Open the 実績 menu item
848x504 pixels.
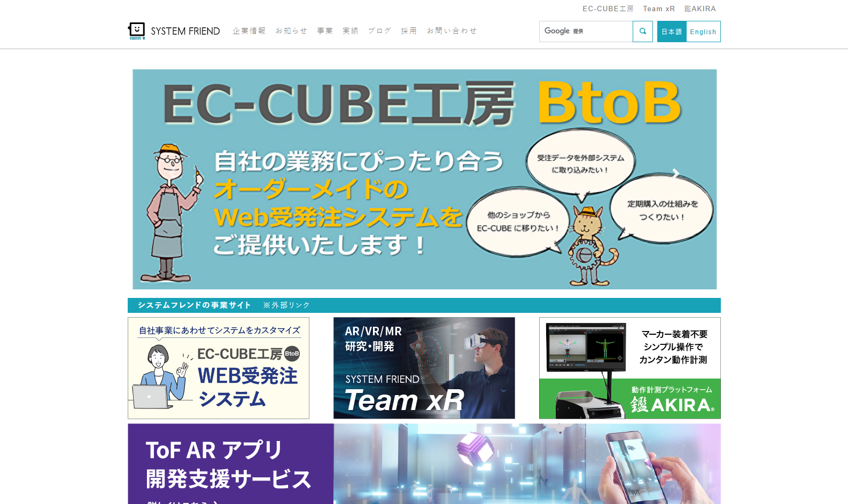[351, 31]
